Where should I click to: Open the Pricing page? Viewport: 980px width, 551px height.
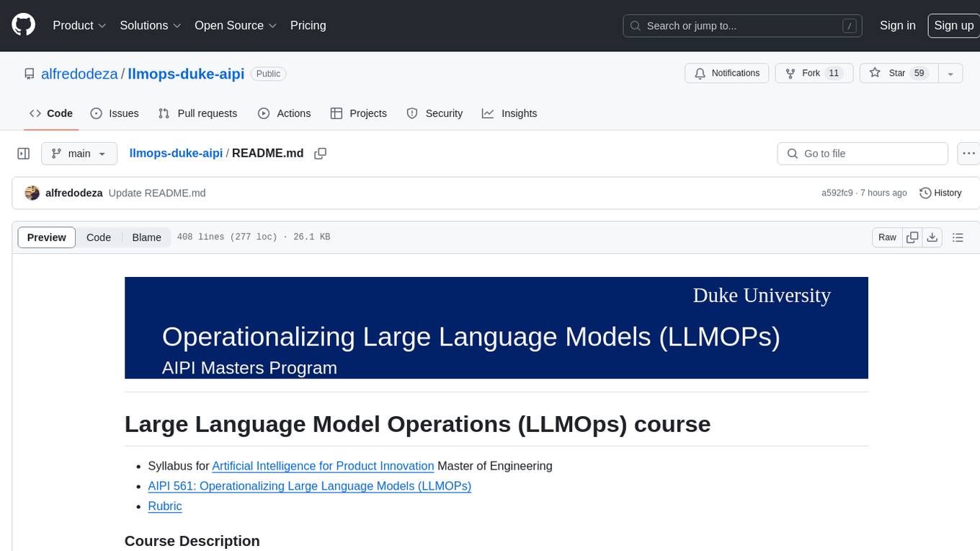[308, 25]
